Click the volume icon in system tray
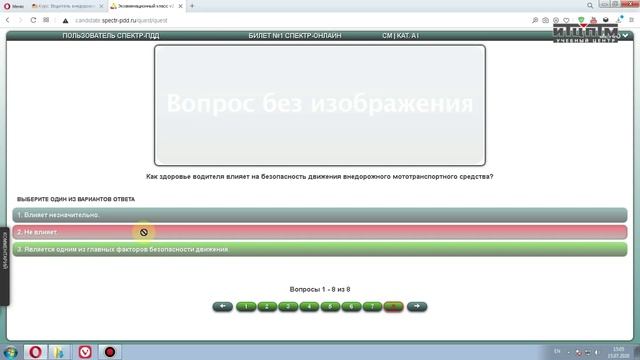The image size is (640, 360). [596, 352]
